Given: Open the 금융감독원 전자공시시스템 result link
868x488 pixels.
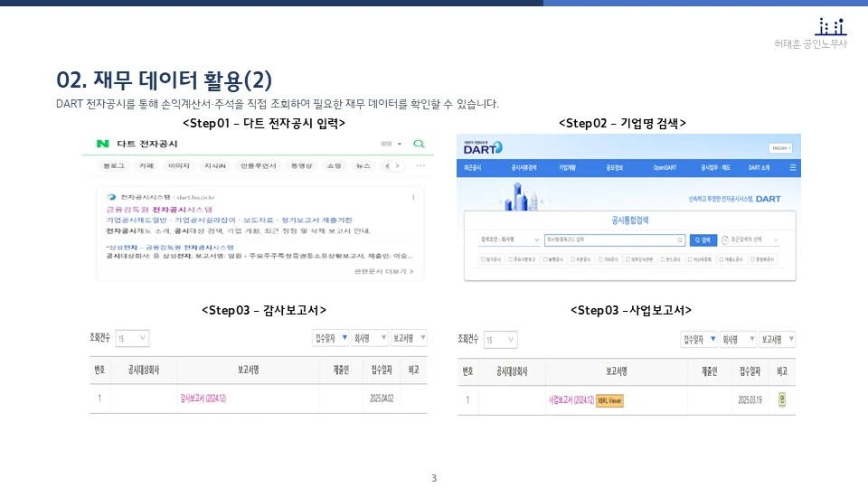Looking at the screenshot, I should point(159,210).
